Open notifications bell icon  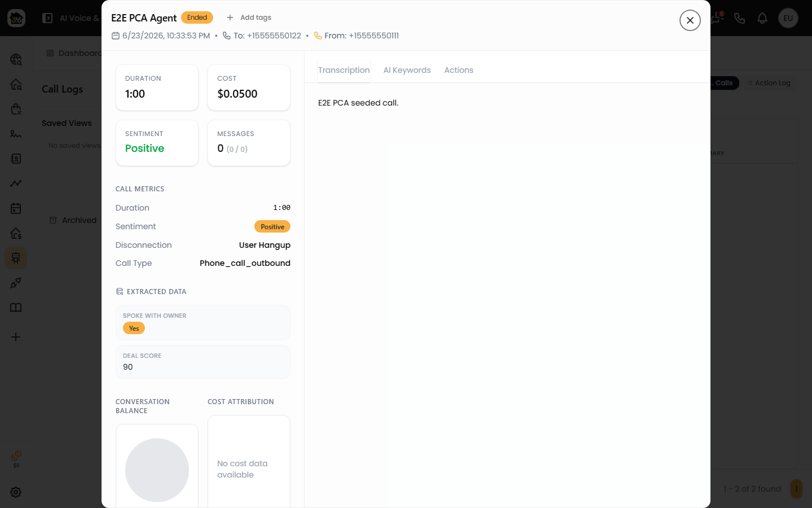[x=762, y=18]
